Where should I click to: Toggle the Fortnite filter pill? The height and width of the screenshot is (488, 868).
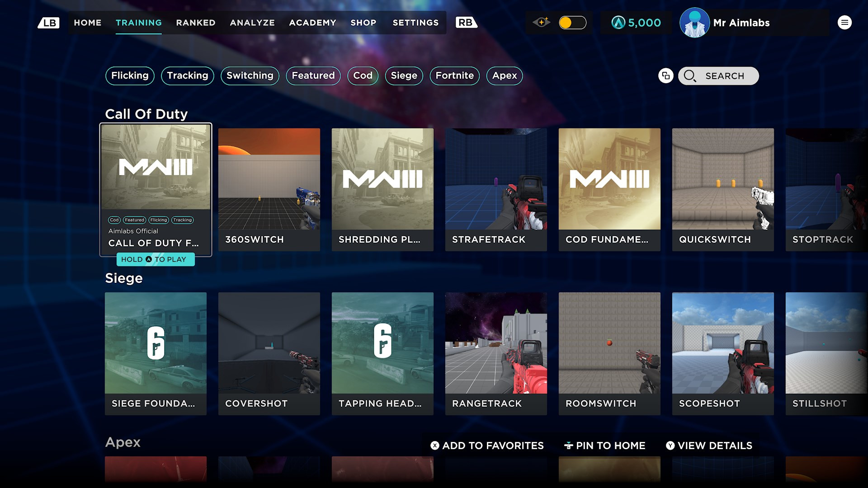(454, 75)
